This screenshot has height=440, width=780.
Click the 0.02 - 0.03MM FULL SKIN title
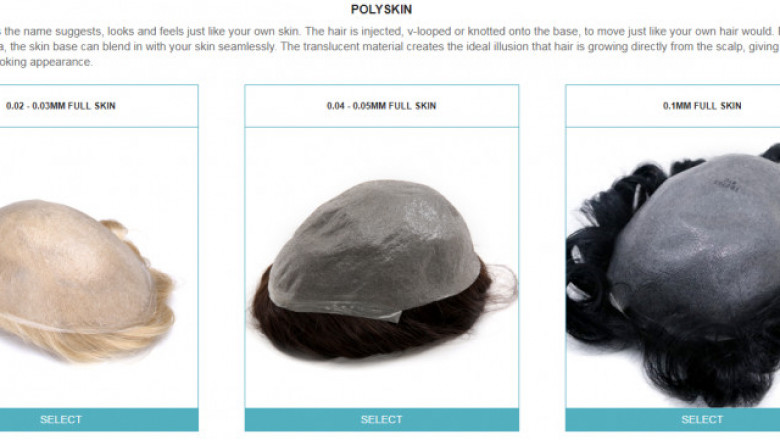click(61, 106)
